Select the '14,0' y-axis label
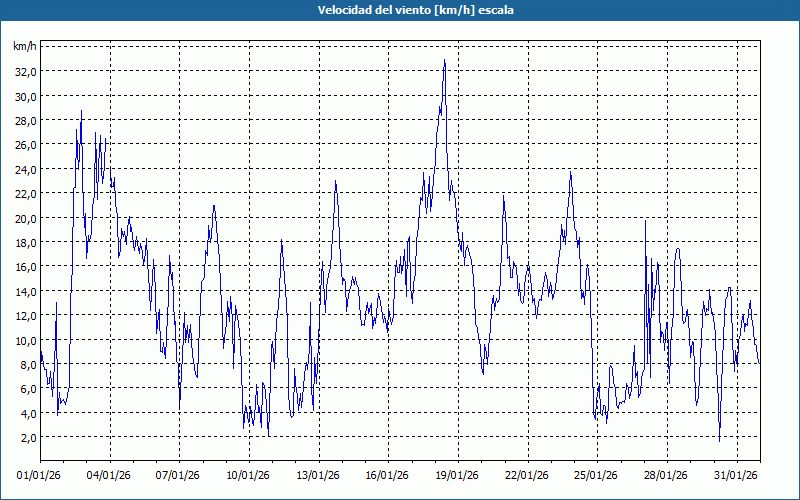The width and height of the screenshot is (800, 500). tap(26, 291)
